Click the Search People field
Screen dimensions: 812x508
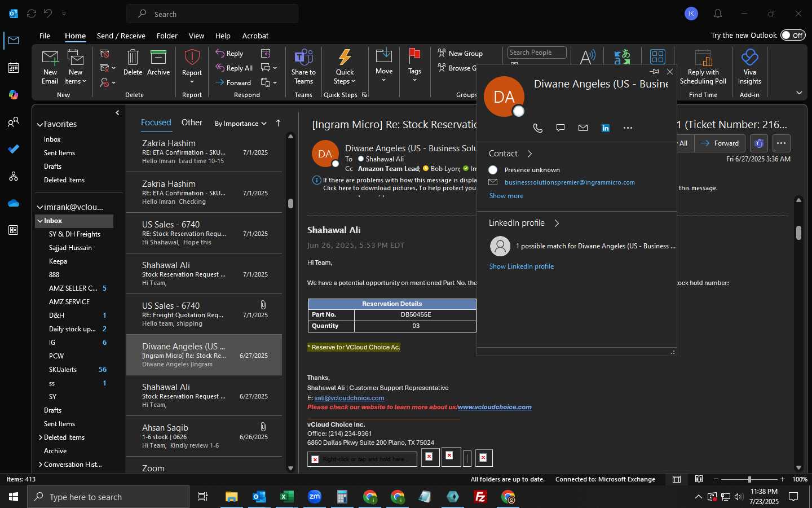tap(537, 52)
